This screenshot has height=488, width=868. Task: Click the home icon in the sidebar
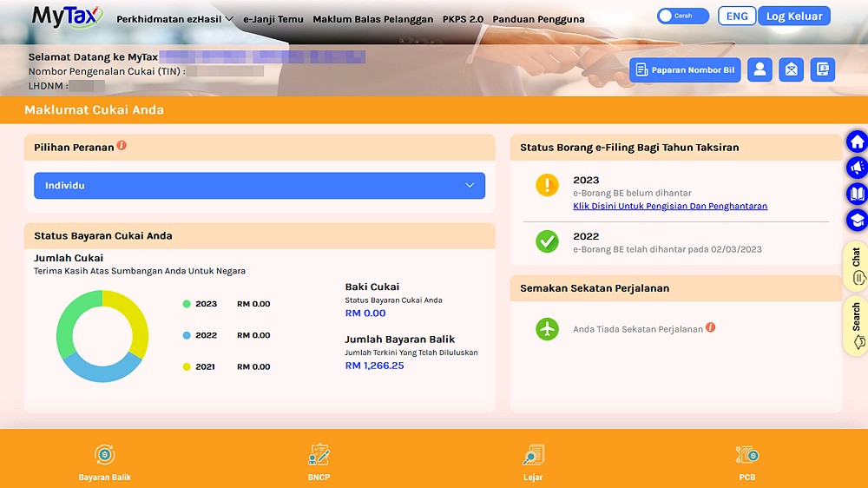click(x=857, y=142)
